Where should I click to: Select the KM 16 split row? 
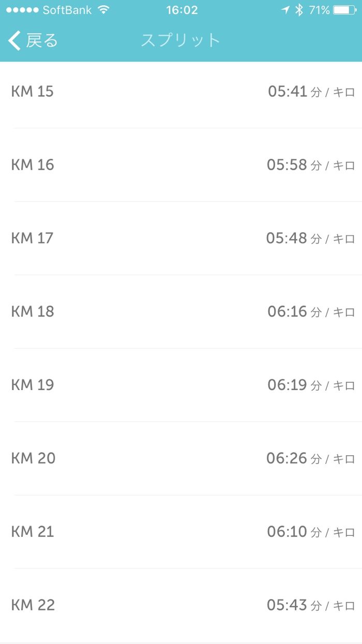click(181, 166)
